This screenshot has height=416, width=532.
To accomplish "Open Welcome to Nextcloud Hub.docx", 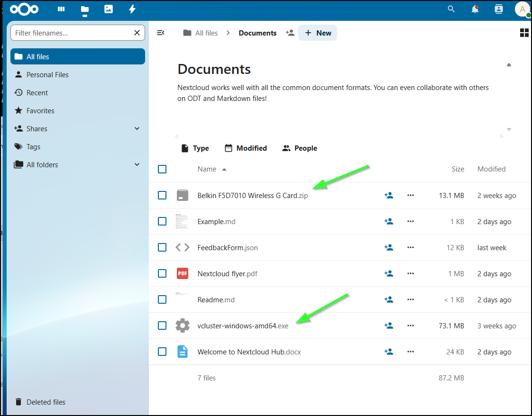I will click(249, 352).
